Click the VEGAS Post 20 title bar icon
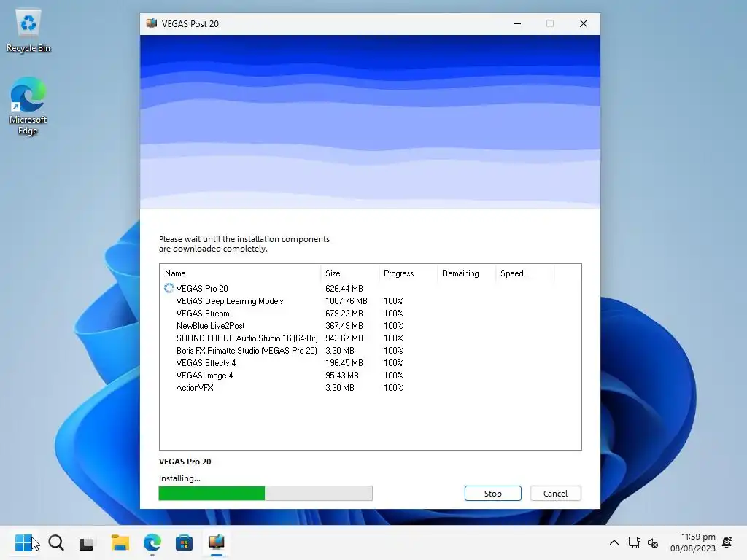Screen dimensions: 747x560 point(152,23)
